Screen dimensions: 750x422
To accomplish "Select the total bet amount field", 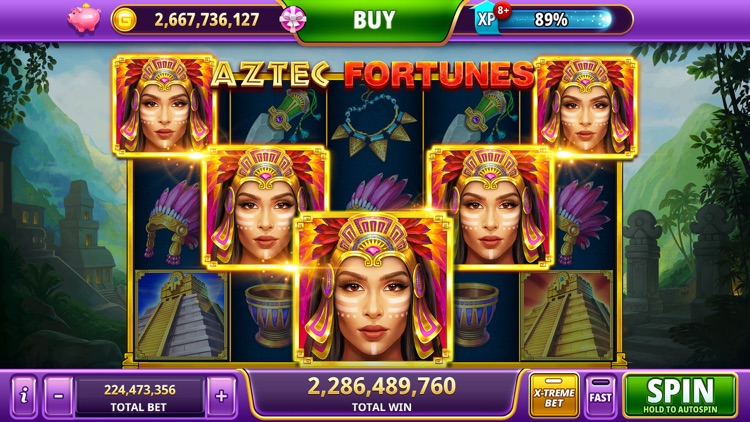I will [x=140, y=396].
